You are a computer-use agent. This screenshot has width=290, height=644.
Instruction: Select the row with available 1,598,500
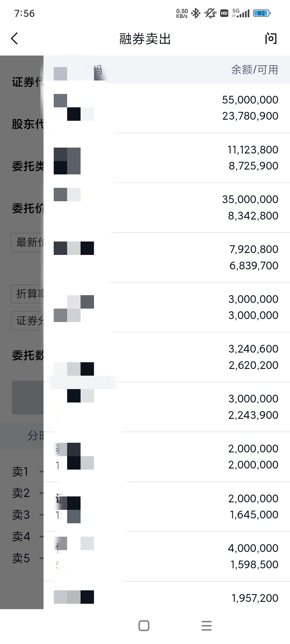click(x=167, y=557)
